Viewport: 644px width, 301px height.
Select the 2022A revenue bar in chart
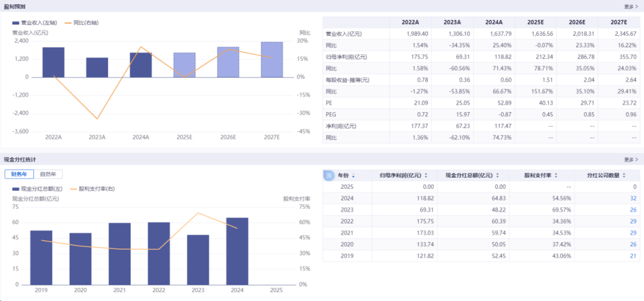tap(54, 62)
